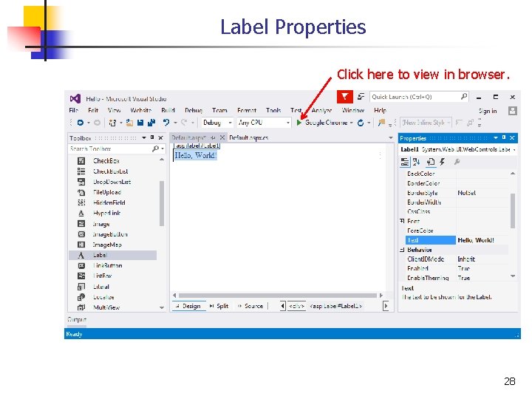Open the New Inline Style dropdown
The width and height of the screenshot is (532, 399).
click(x=449, y=123)
